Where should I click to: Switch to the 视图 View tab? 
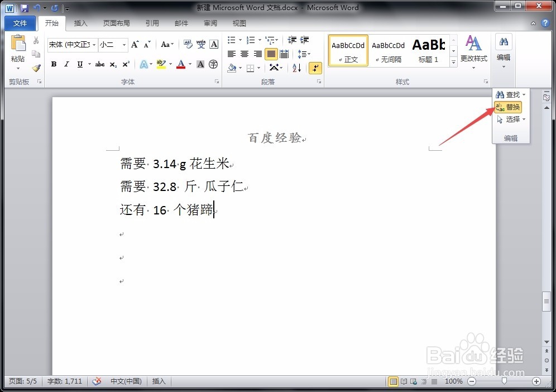pyautogui.click(x=239, y=23)
